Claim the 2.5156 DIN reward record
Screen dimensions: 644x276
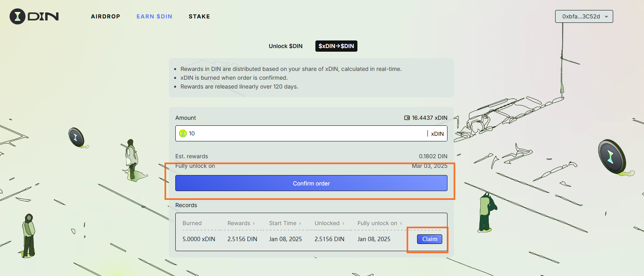429,239
